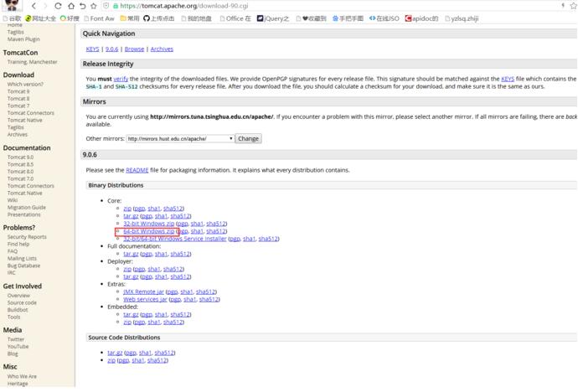Open the ISO bookmark with code icon

coord(384,18)
